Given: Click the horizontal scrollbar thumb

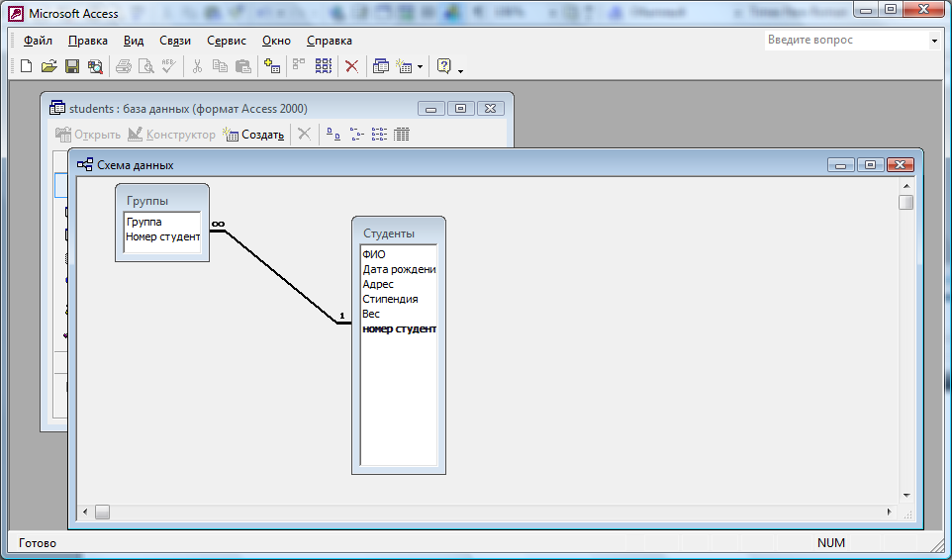Looking at the screenshot, I should click(x=103, y=513).
